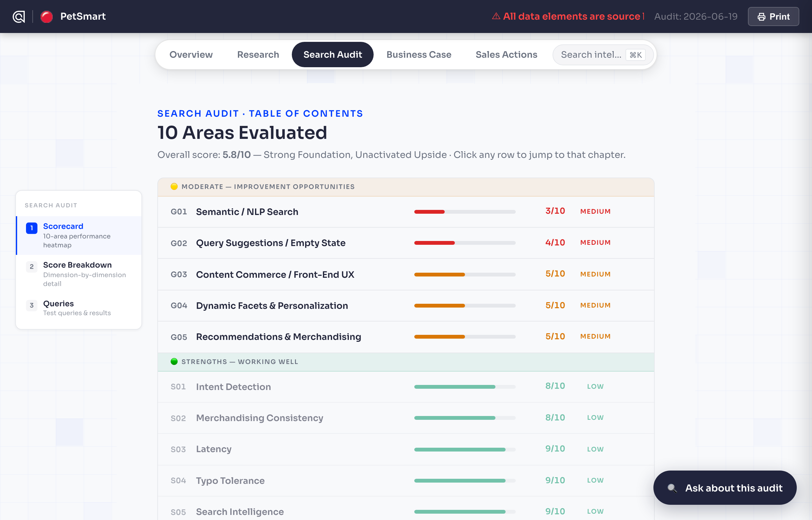The height and width of the screenshot is (520, 812).
Task: Click the Audit: 2026-06-19 date text
Action: [696, 16]
